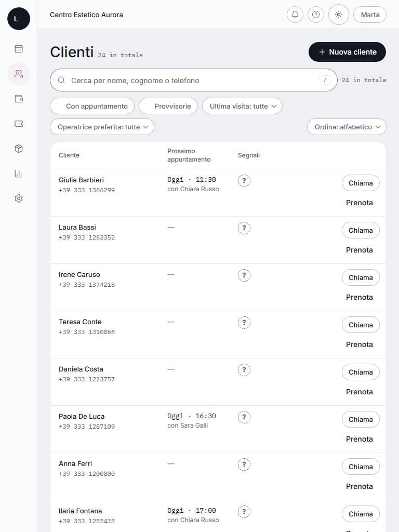Click the Centro Estetico Aurora title

tap(86, 15)
